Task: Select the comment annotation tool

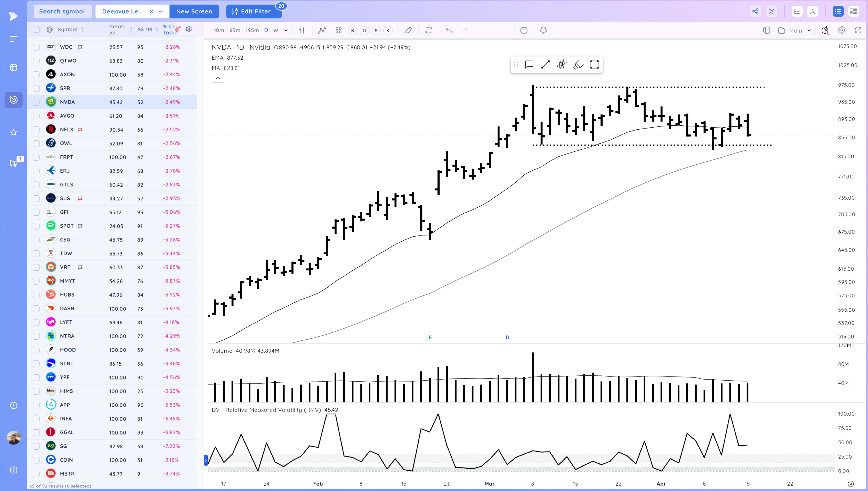Action: [x=529, y=64]
